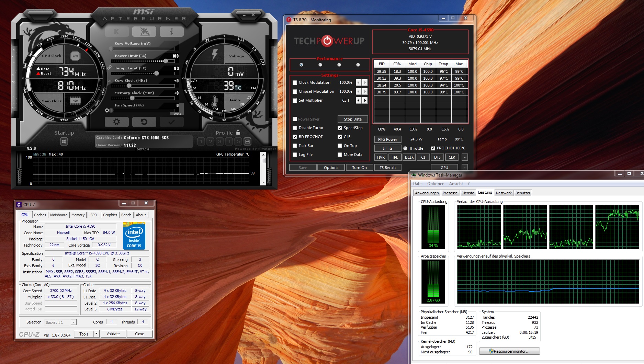Select profile slot 2 in Afterburner
644x364 pixels.
[211, 141]
